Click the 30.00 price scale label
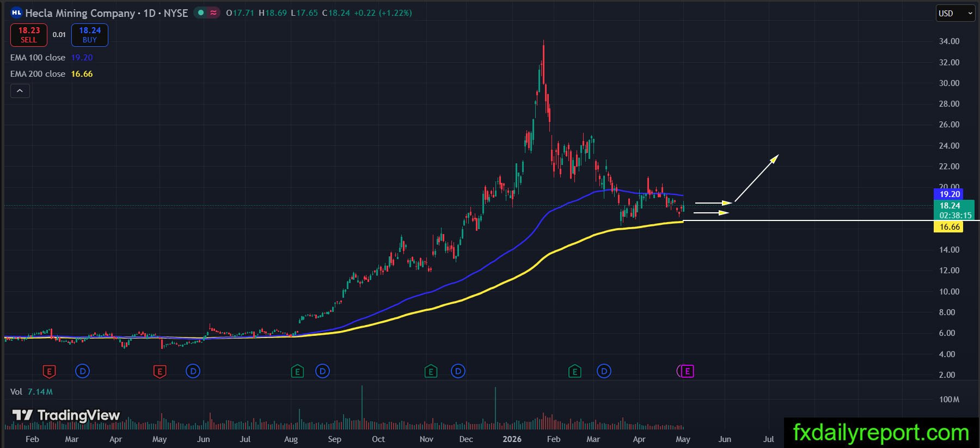Image resolution: width=980 pixels, height=448 pixels. tap(949, 83)
